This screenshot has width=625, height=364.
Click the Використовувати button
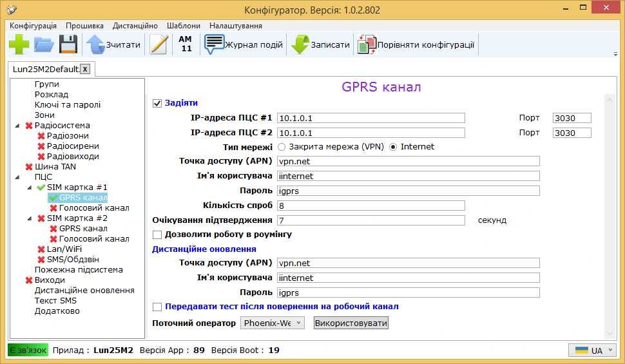(351, 323)
